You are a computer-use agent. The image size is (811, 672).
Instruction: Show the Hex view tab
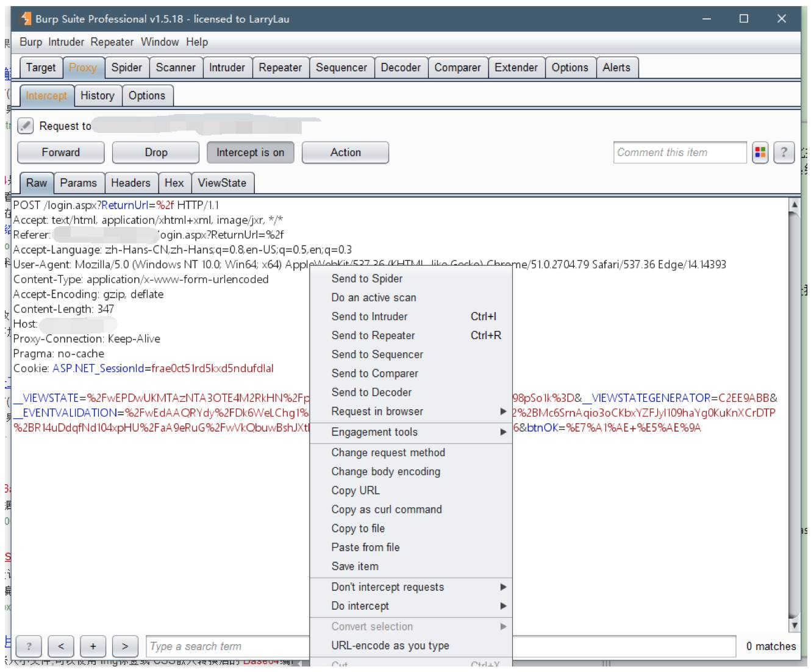coord(174,183)
